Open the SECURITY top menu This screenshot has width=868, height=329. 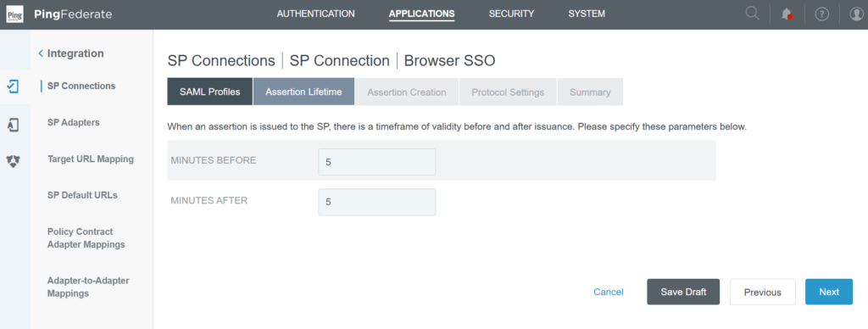click(x=511, y=14)
